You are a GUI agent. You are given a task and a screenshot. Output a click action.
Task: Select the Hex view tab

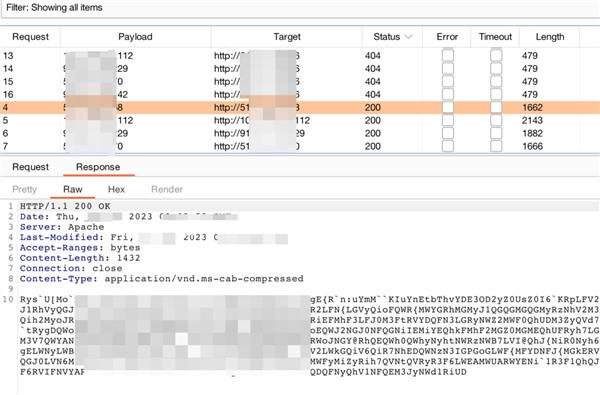(116, 189)
